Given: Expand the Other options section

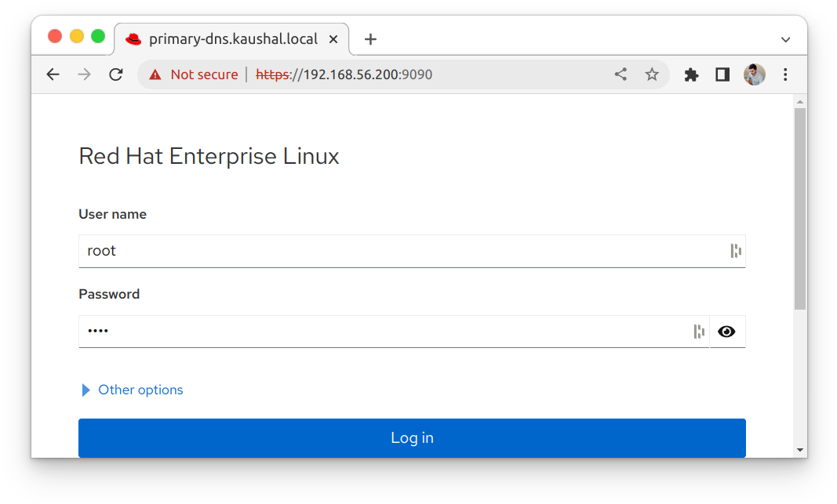Looking at the screenshot, I should (x=131, y=390).
